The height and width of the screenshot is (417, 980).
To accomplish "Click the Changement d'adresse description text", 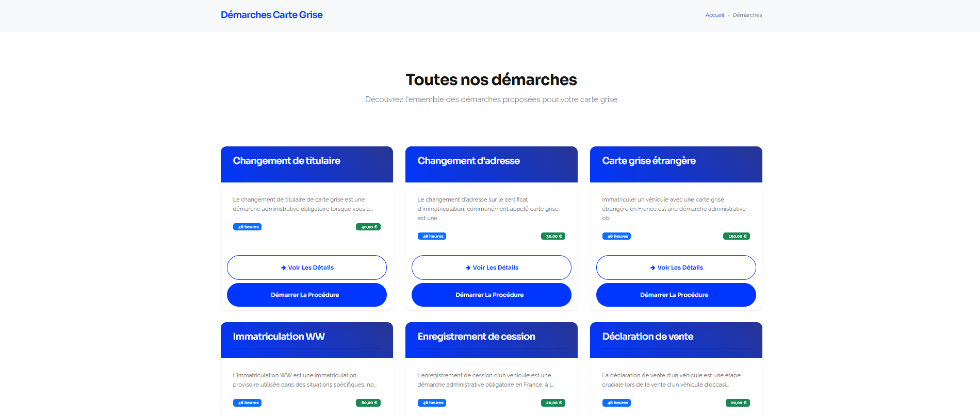I will click(488, 209).
